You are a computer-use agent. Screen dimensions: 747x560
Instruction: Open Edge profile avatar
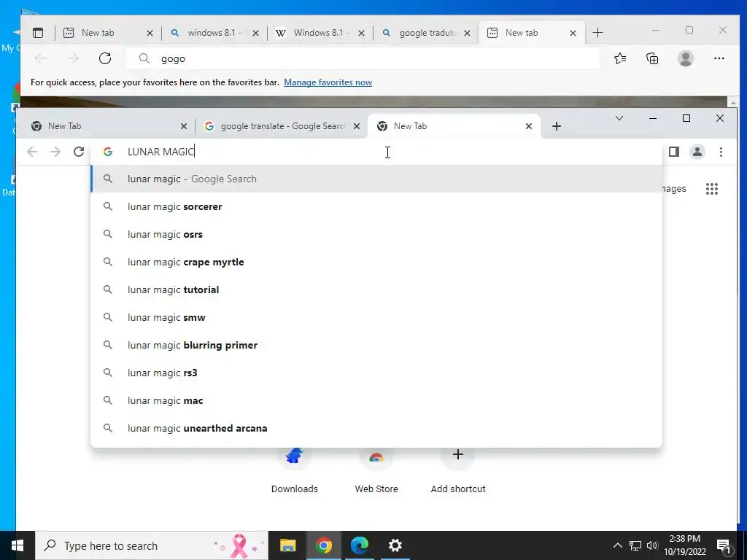pos(685,58)
